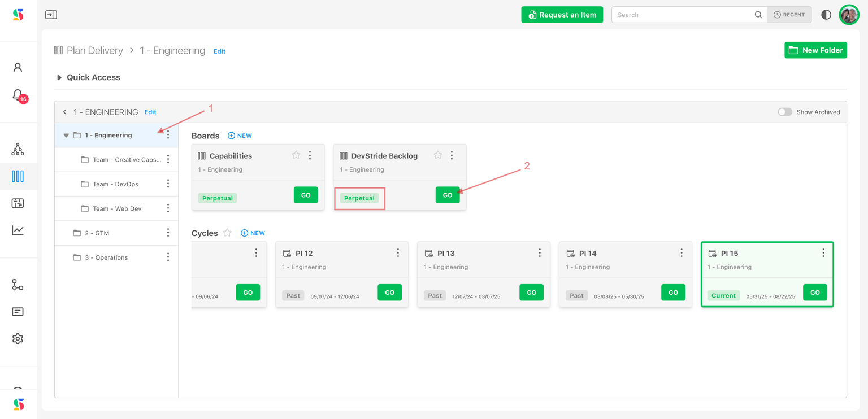Screen dimensions: 868x419
Task: Click the Search input field
Action: [684, 15]
